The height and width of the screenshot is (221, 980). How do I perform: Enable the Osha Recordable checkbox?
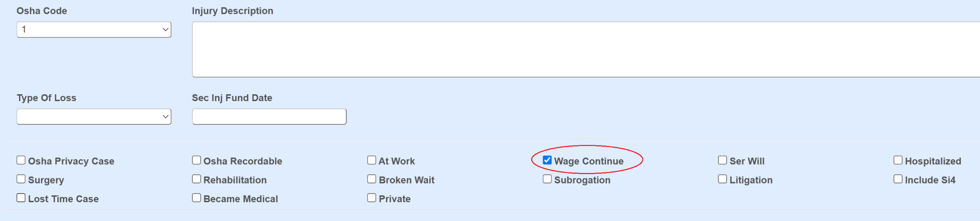(x=197, y=160)
